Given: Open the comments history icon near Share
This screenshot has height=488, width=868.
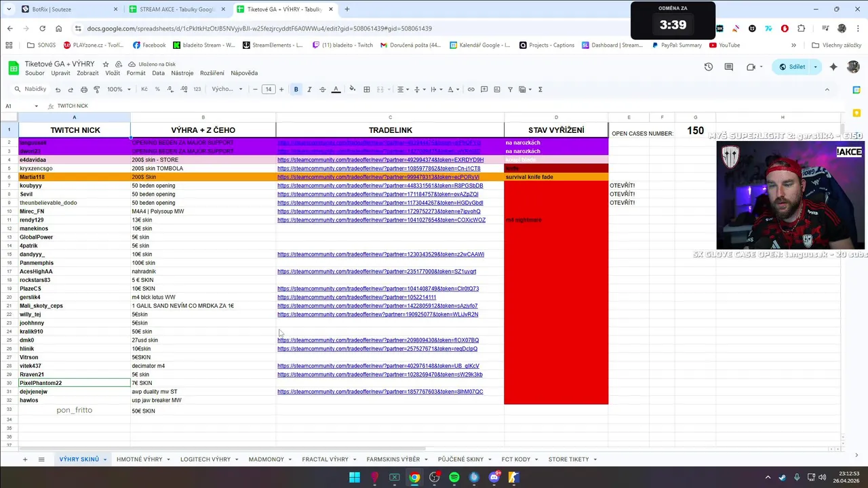Looking at the screenshot, I should click(729, 67).
